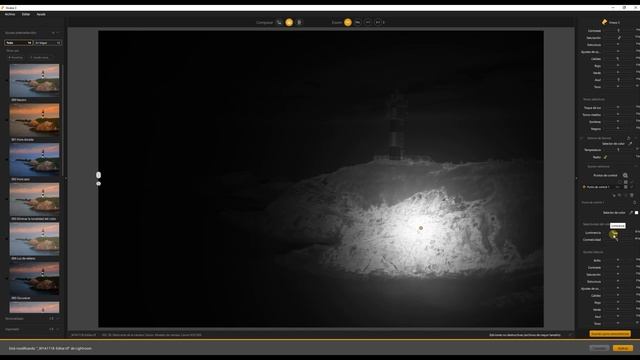Toggle the left panel collapse handle

point(65,178)
